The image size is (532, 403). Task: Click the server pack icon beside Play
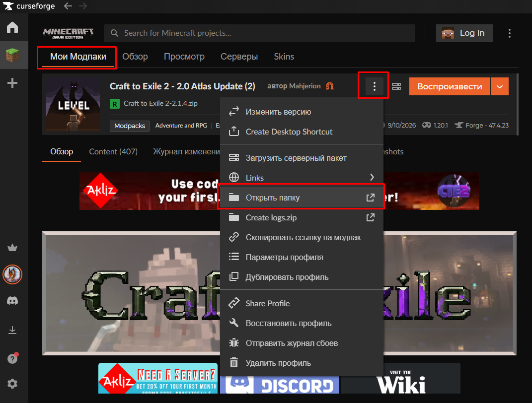pyautogui.click(x=396, y=86)
